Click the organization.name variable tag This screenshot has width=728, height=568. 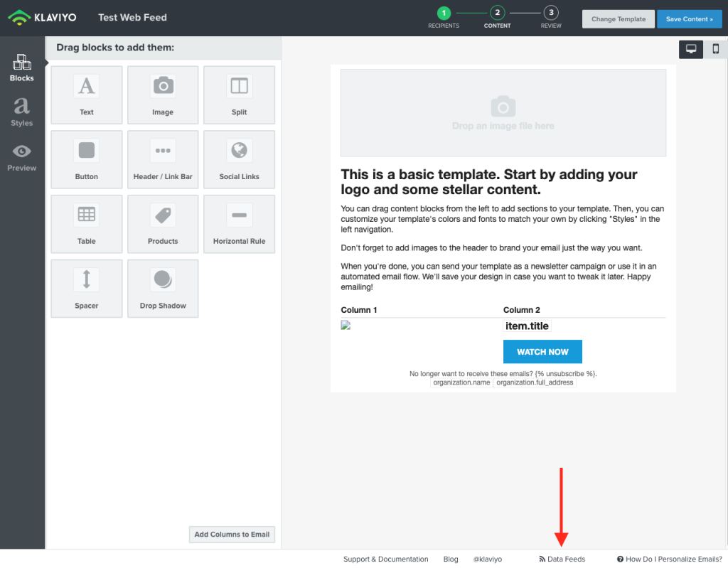(461, 382)
